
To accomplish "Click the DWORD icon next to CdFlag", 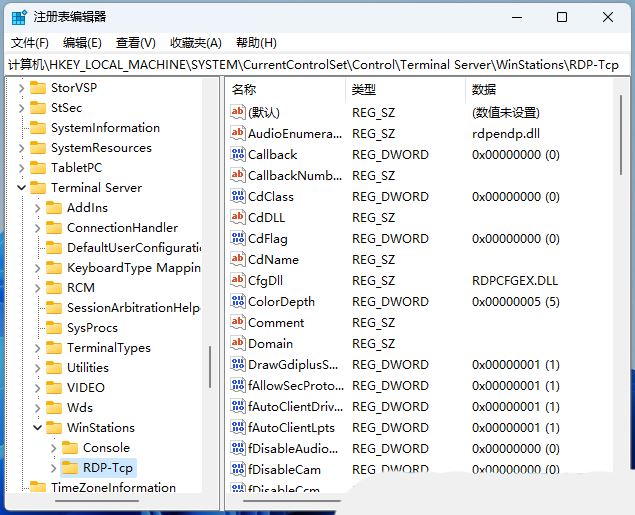I will (238, 238).
